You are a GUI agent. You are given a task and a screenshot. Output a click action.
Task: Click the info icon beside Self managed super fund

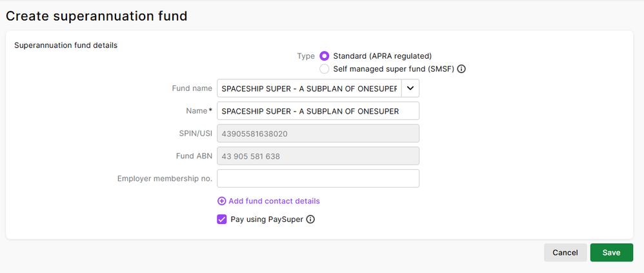462,69
